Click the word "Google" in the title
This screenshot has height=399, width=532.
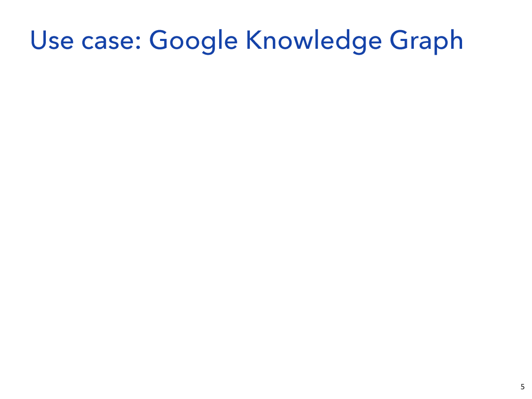point(194,41)
